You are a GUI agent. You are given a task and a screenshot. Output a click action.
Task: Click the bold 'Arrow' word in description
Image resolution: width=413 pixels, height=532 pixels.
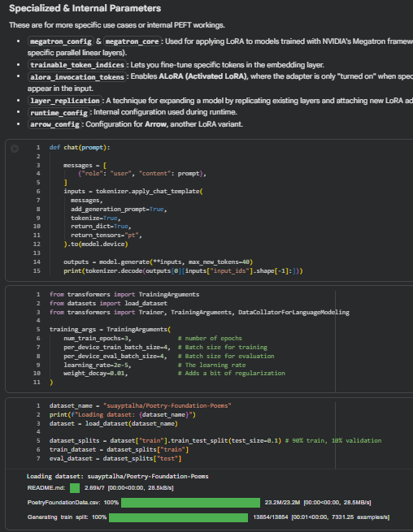pos(155,124)
